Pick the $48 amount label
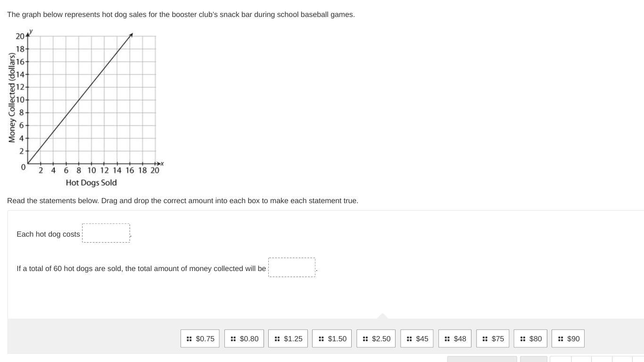 [460, 339]
